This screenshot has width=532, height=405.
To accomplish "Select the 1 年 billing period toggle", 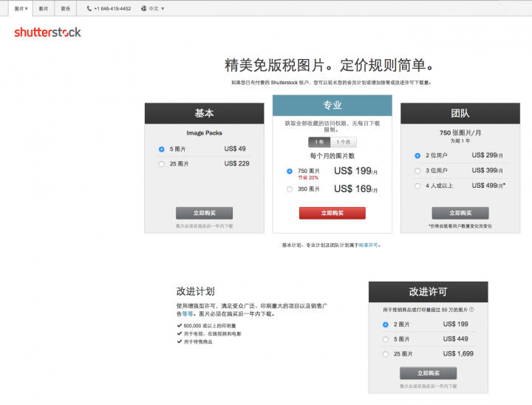I will point(319,142).
